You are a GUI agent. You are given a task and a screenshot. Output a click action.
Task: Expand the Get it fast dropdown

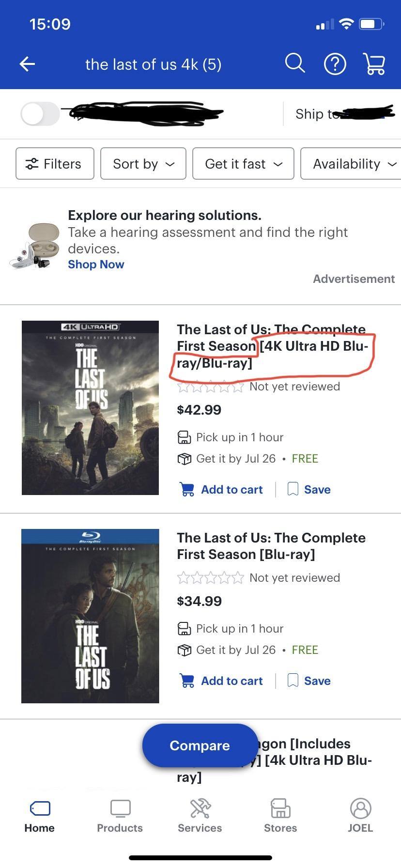[243, 164]
